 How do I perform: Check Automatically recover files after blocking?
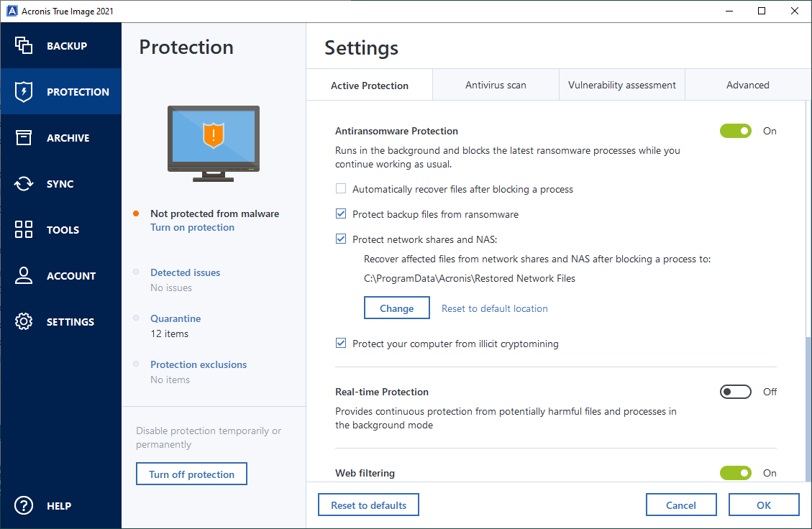click(341, 190)
